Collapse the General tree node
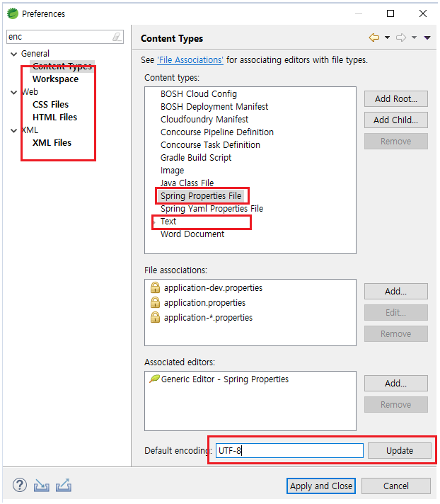The height and width of the screenshot is (504, 440). coord(14,54)
